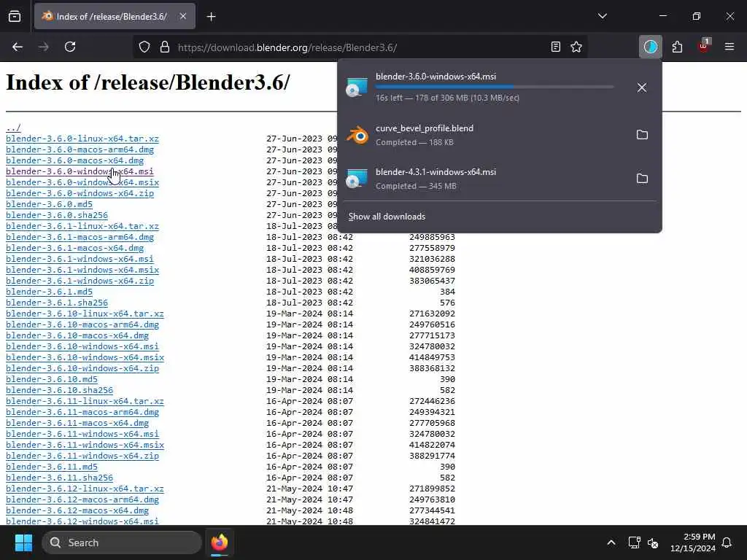Click the blender-4.3.1 msi installer file icon
Image resolution: width=747 pixels, height=560 pixels.
click(x=357, y=179)
